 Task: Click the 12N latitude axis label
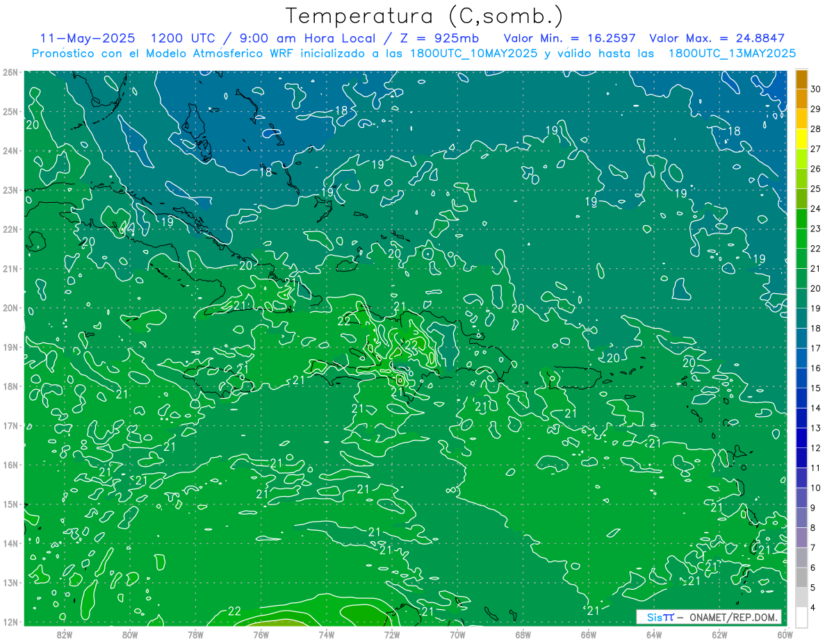10,622
